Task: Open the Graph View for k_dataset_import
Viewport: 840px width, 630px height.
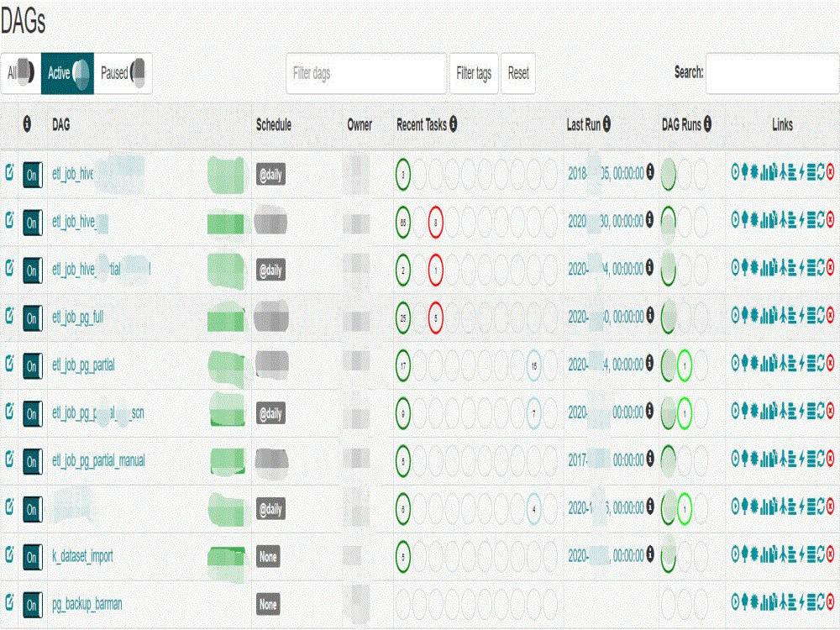Action: click(754, 557)
